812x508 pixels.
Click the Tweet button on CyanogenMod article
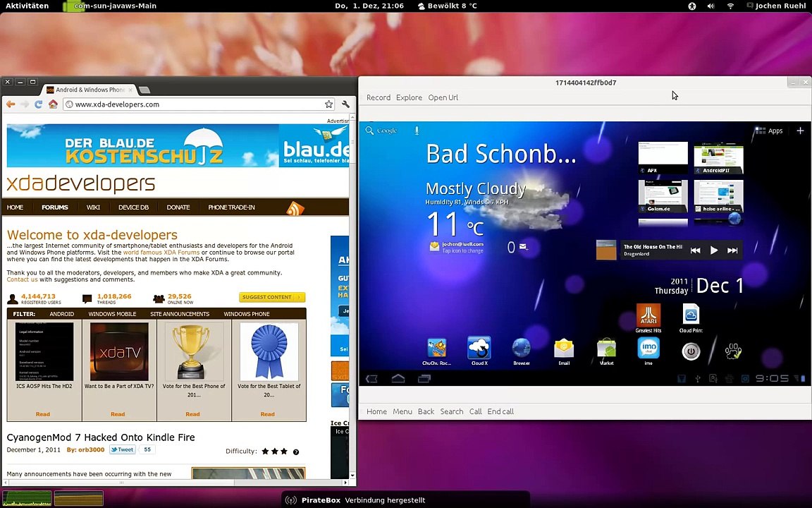(x=122, y=449)
